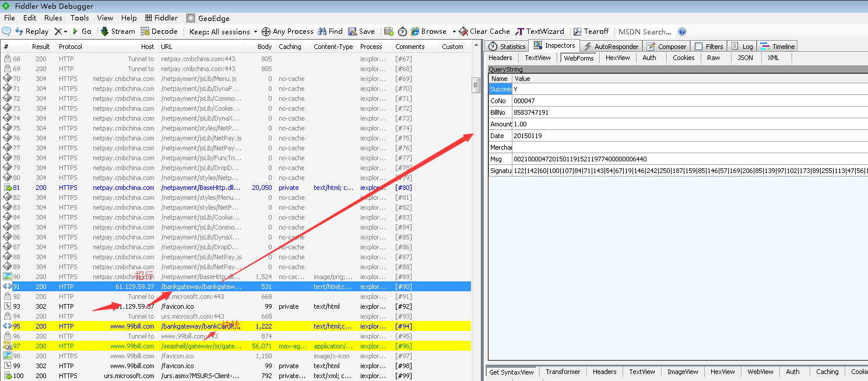Click the script icon of session 97
This screenshot has height=381, width=868.
8,346
